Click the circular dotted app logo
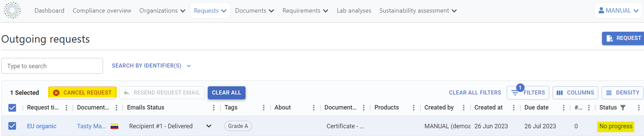This screenshot has height=136, width=644. [x=12, y=10]
